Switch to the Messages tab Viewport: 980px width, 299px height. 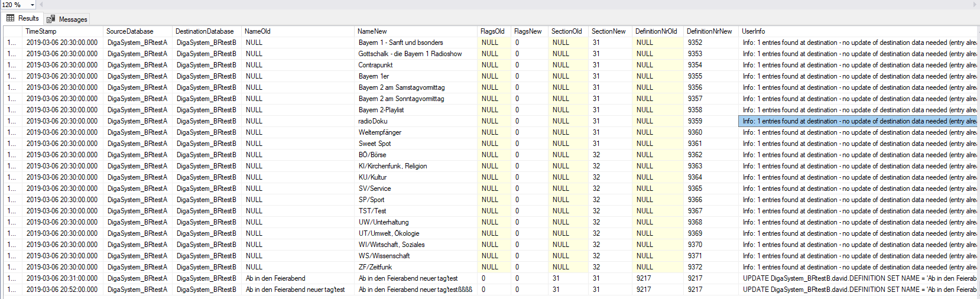72,19
